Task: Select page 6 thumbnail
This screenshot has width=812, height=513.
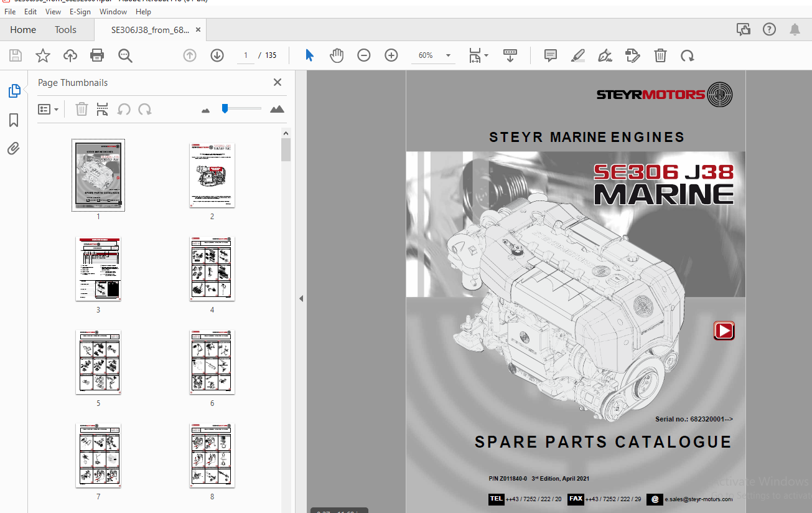Action: (212, 362)
